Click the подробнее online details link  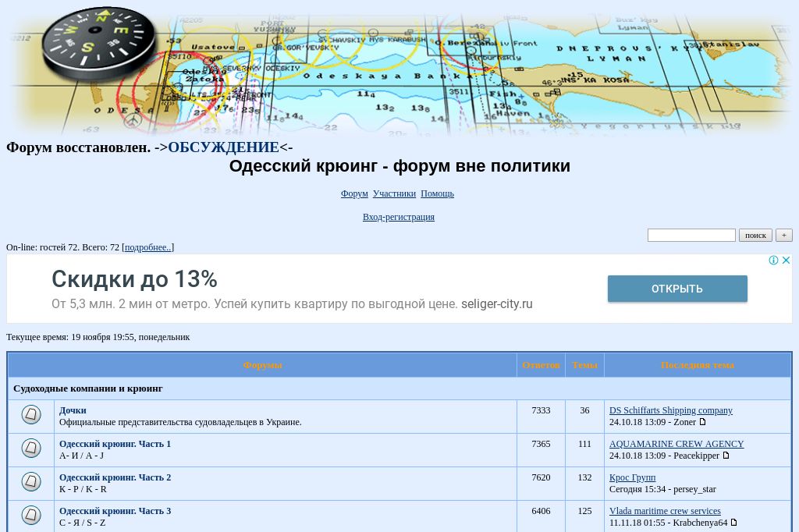[147, 247]
